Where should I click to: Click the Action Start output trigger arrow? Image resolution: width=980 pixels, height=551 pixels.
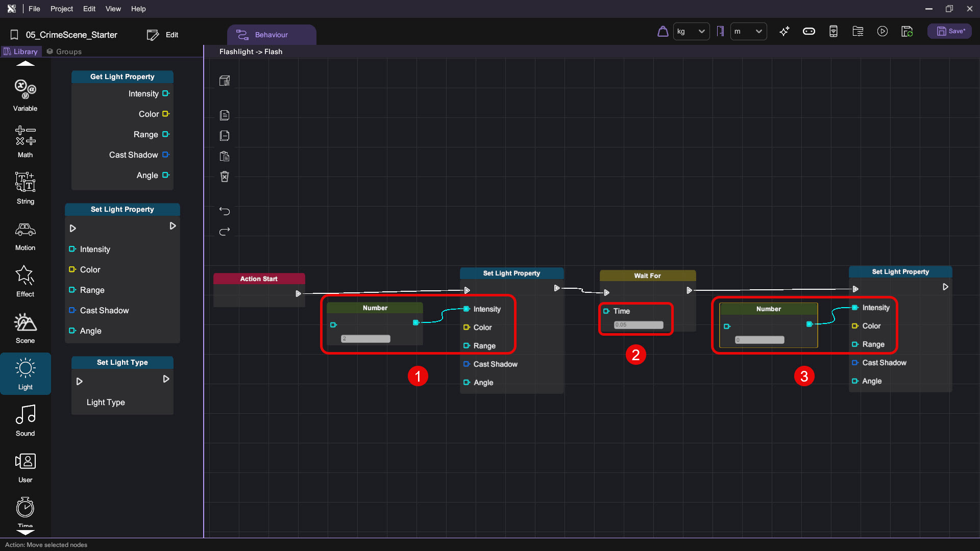pos(298,293)
